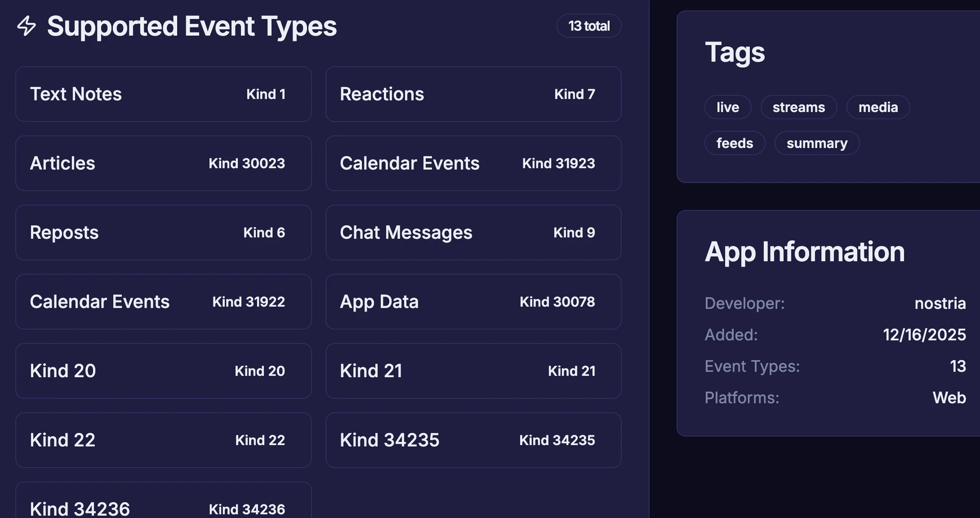Select the Text Notes event card
Viewport: 980px width, 518px height.
pos(163,94)
